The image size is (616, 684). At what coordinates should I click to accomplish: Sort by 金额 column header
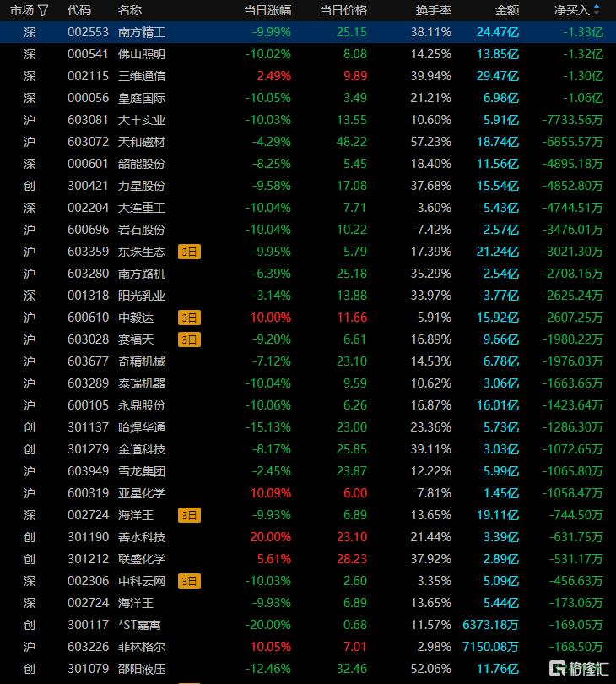507,10
